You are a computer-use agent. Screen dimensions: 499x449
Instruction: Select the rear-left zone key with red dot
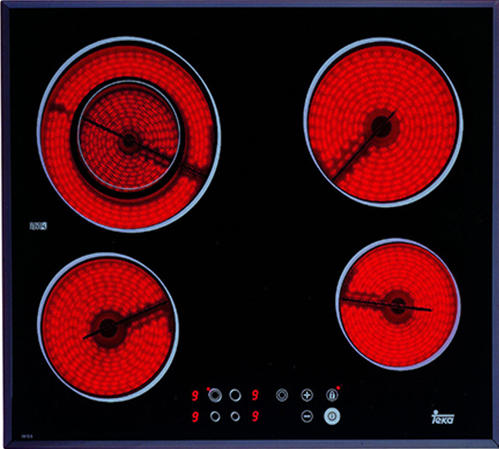tap(215, 395)
